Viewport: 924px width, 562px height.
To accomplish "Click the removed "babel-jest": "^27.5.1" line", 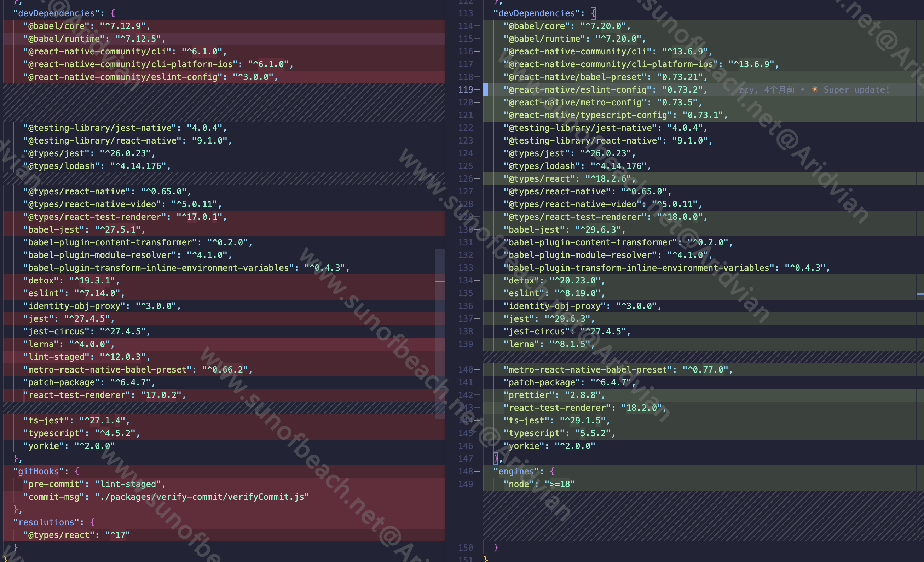I will pos(224,230).
